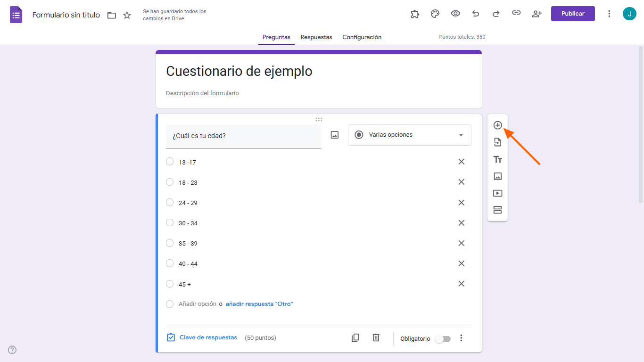Image resolution: width=644 pixels, height=362 pixels.
Task: Open the Configuración tab
Action: [362, 37]
